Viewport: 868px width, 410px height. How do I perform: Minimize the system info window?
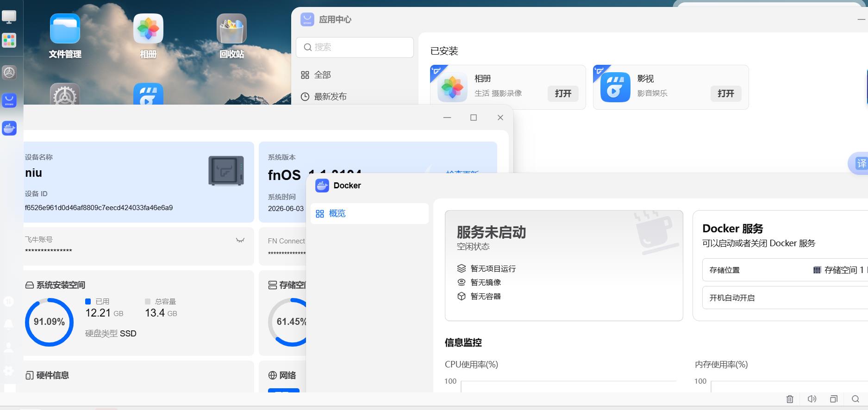(x=447, y=118)
